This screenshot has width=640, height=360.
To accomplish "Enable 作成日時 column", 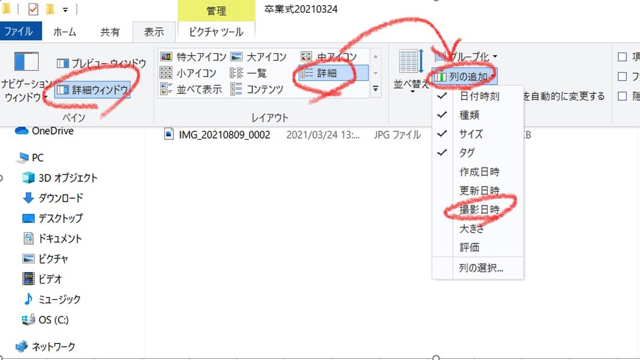I will tap(478, 172).
